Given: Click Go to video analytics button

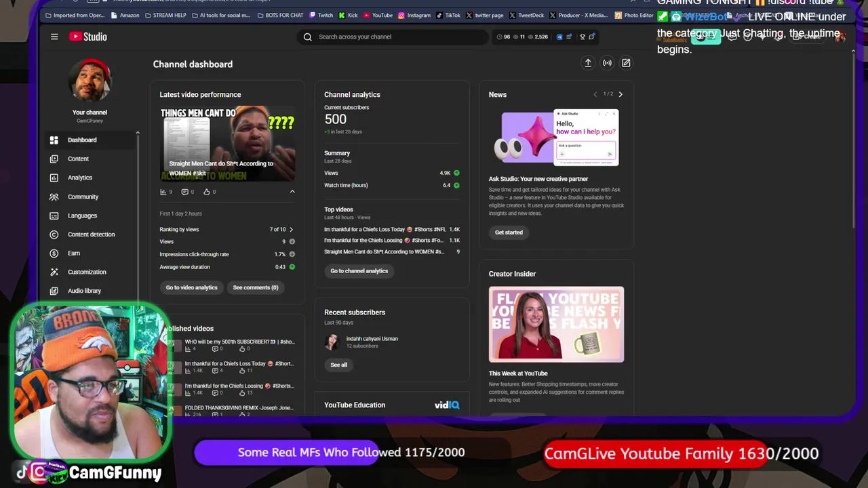Looking at the screenshot, I should tap(192, 287).
